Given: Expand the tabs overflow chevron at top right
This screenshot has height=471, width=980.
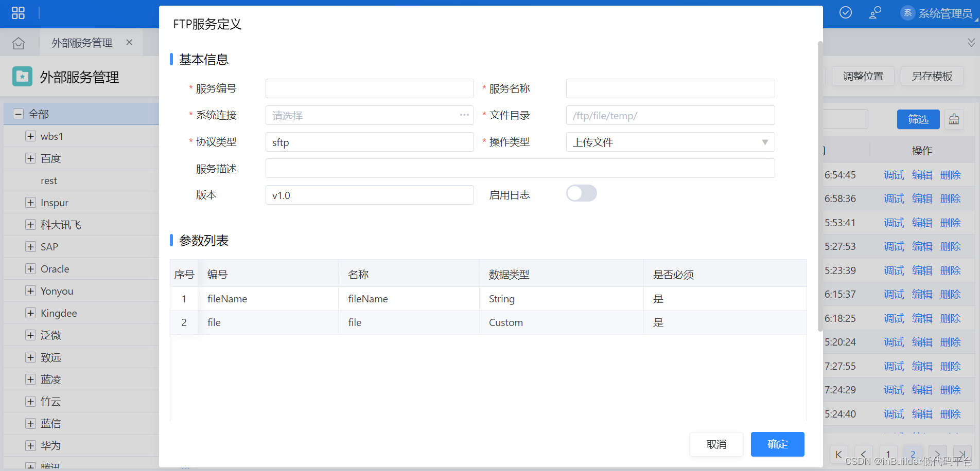Looking at the screenshot, I should tap(971, 42).
